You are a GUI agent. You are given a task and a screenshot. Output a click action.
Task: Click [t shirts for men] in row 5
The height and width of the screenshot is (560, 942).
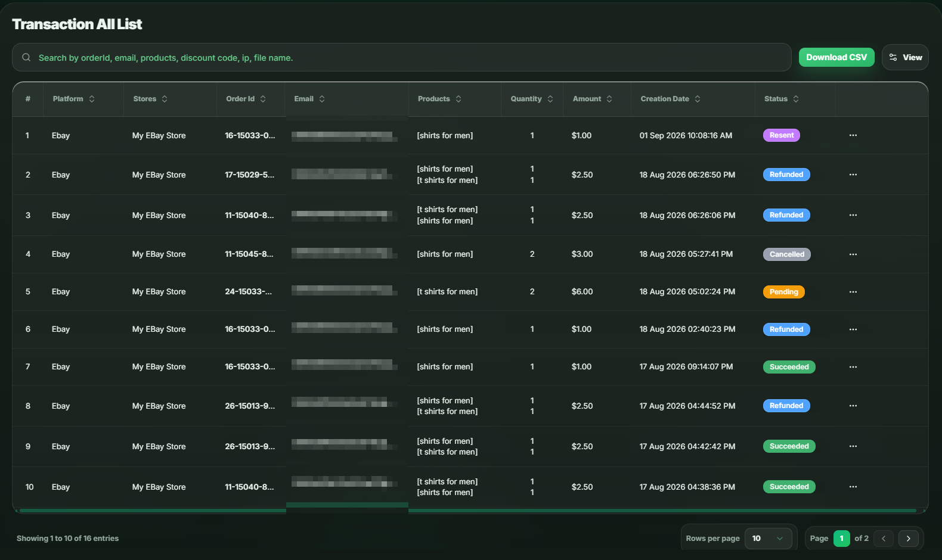click(x=447, y=292)
